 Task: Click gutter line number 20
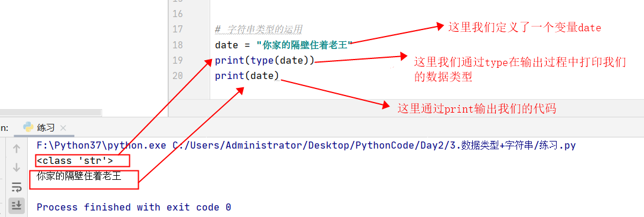tap(178, 76)
